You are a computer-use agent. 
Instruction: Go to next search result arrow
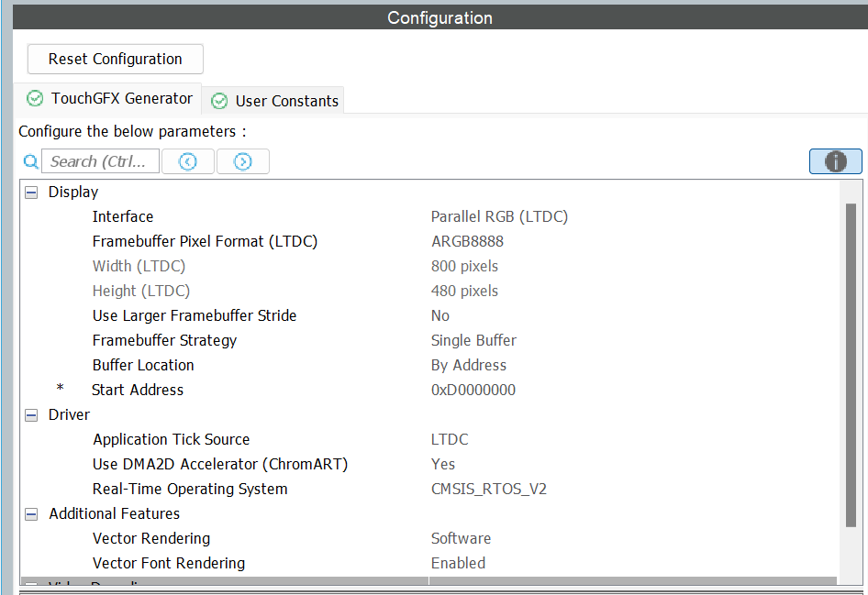pyautogui.click(x=242, y=161)
